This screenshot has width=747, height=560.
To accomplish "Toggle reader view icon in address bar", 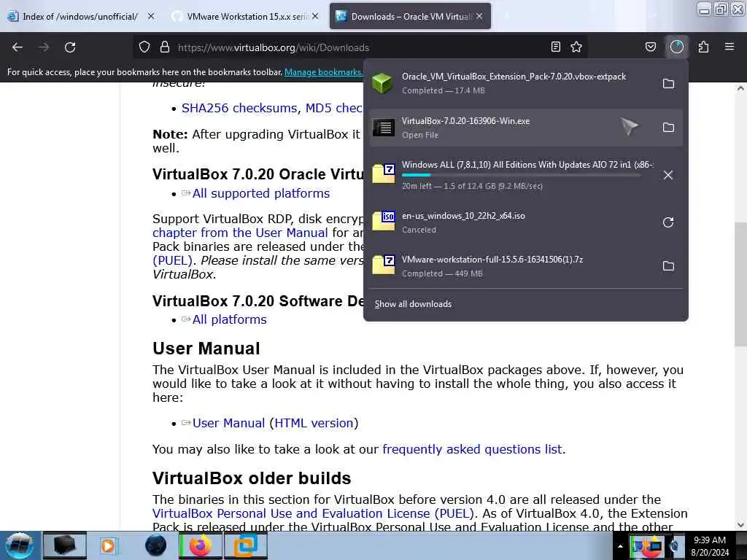I will [555, 47].
